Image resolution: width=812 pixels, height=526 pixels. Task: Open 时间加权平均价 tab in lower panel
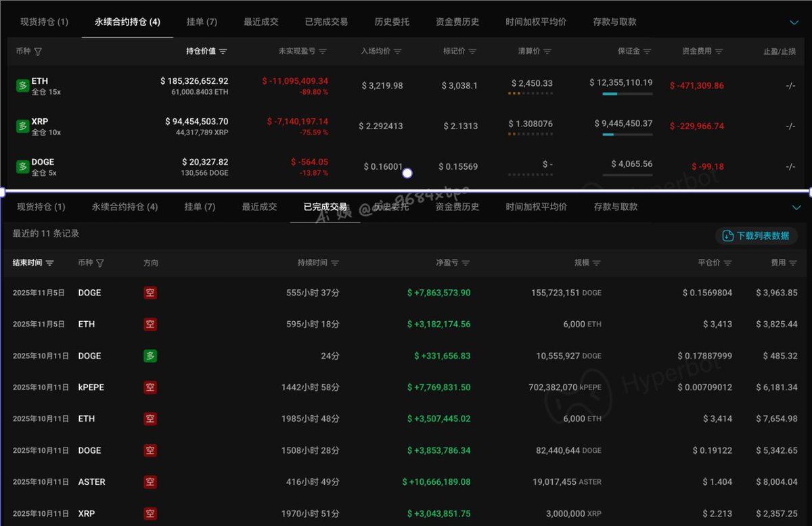click(x=535, y=207)
